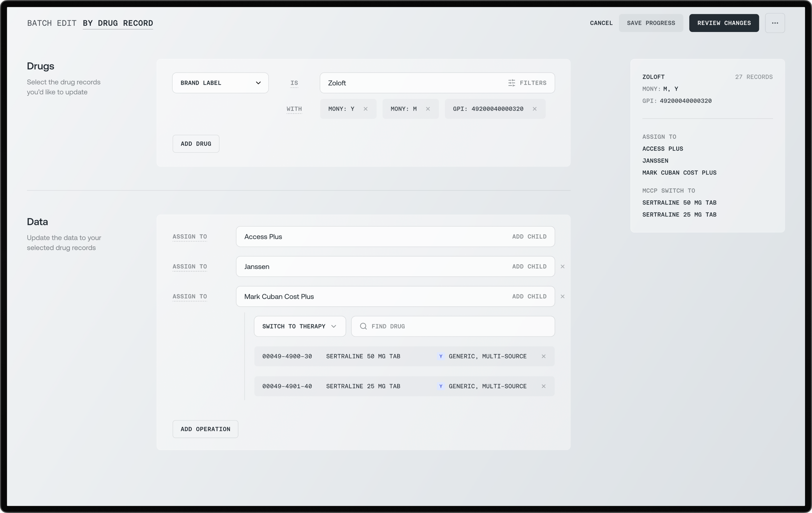Expand the Brand Label dropdown
The height and width of the screenshot is (513, 812).
220,83
